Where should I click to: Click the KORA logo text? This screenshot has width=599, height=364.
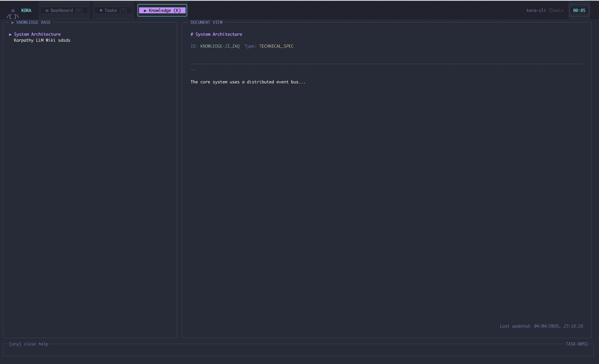point(26,10)
